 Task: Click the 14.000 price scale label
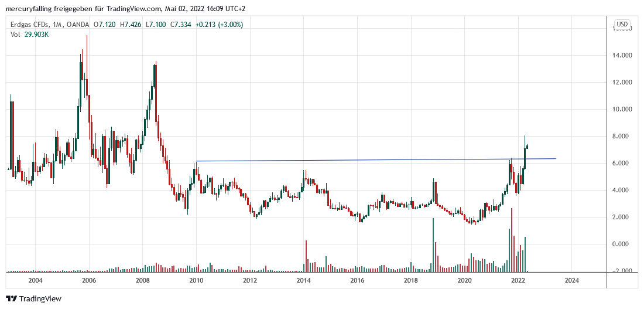point(622,56)
